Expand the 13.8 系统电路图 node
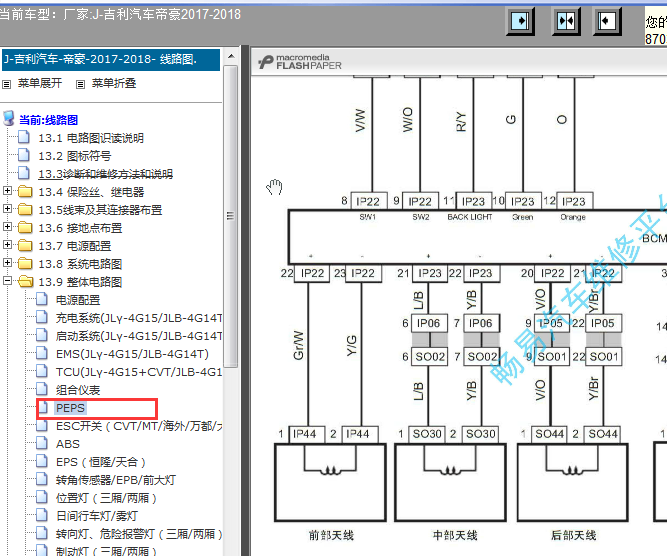 coord(7,263)
